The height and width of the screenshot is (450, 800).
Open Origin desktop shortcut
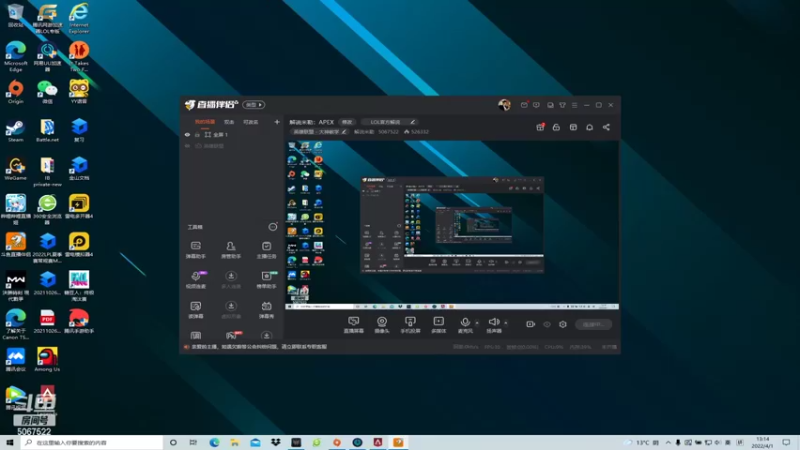(x=15, y=92)
